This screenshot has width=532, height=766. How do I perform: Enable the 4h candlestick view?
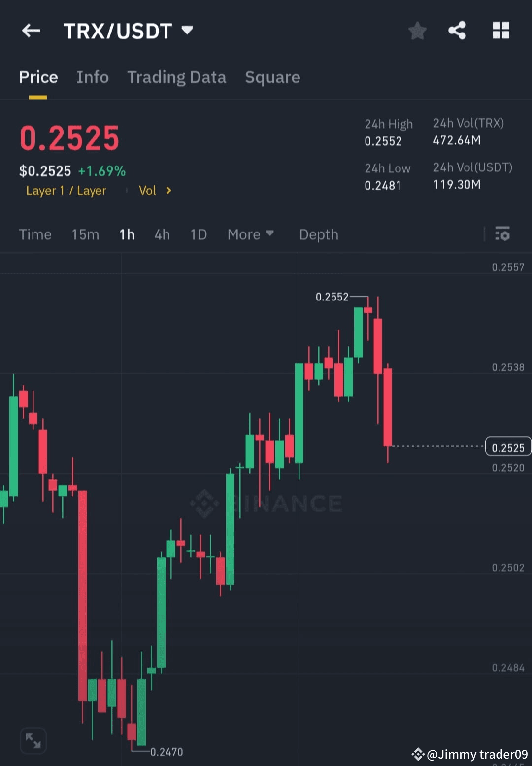162,234
